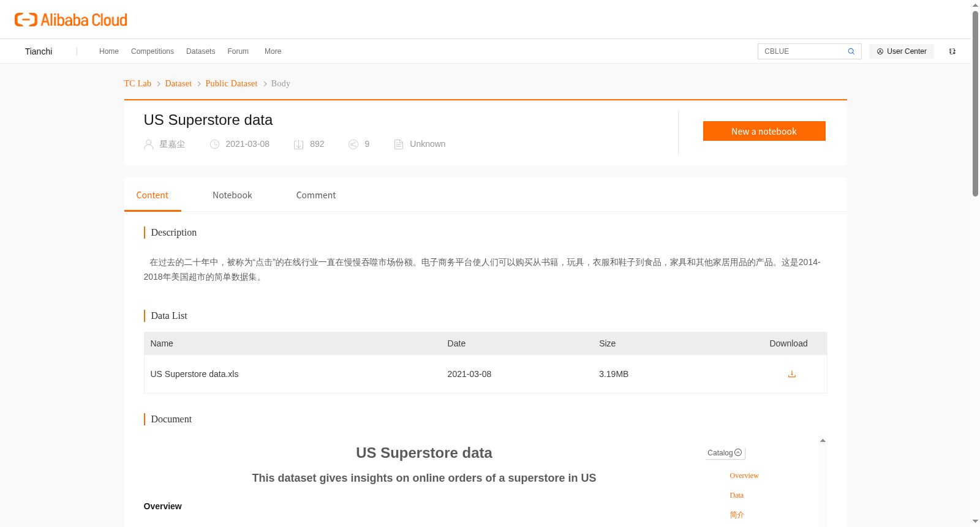Click the author name 星嘉尘
980x527 pixels.
coord(172,144)
